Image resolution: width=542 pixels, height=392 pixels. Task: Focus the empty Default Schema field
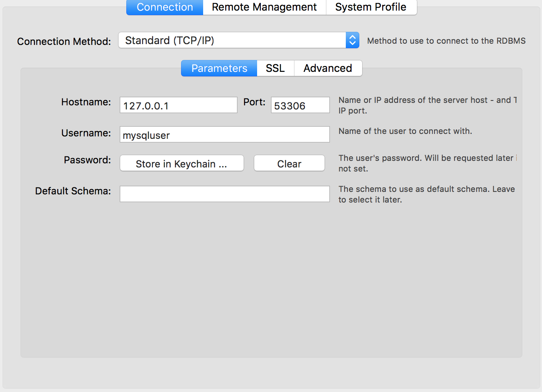point(224,194)
